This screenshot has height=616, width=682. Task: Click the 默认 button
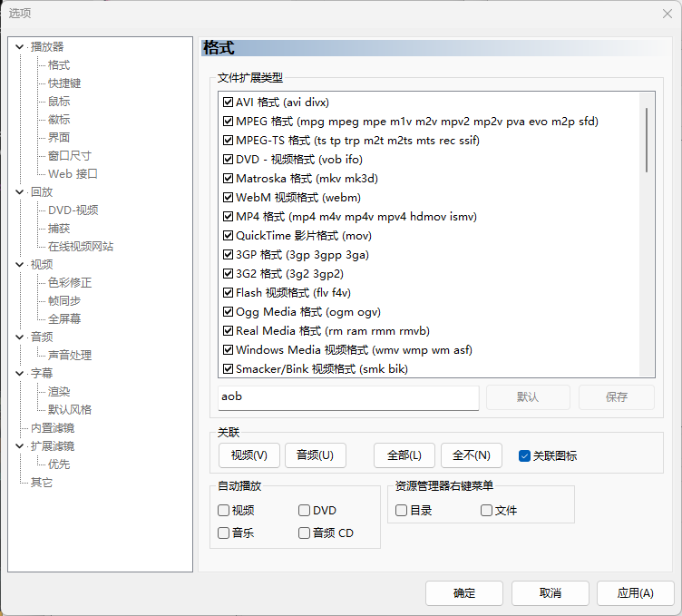pos(528,397)
